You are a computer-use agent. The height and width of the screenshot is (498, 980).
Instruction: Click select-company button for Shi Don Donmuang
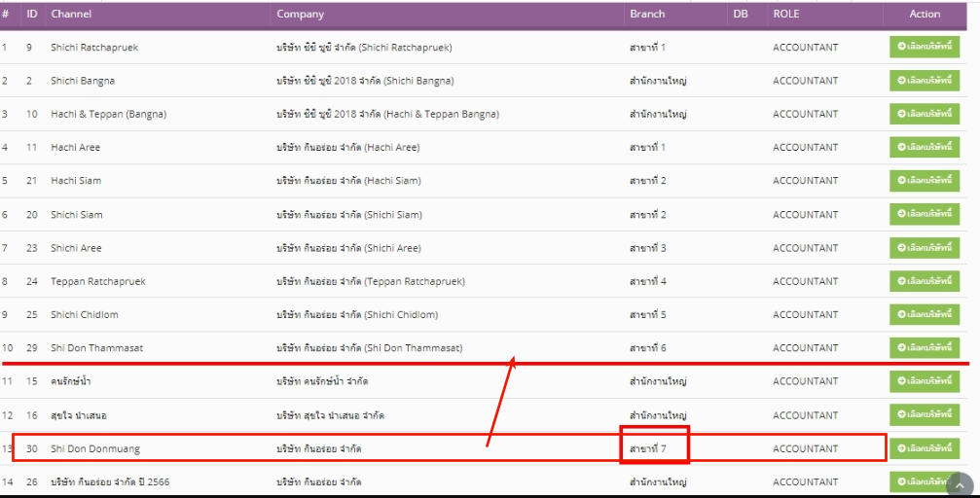(x=925, y=448)
